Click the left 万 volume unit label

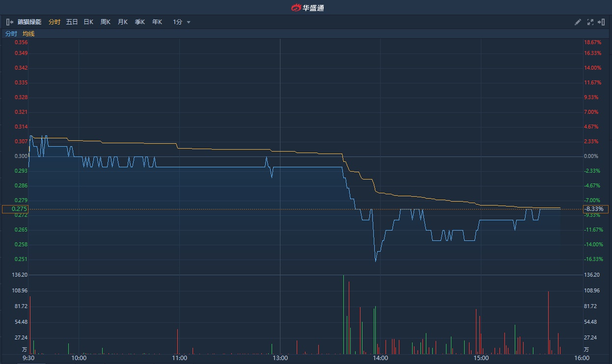pos(25,350)
